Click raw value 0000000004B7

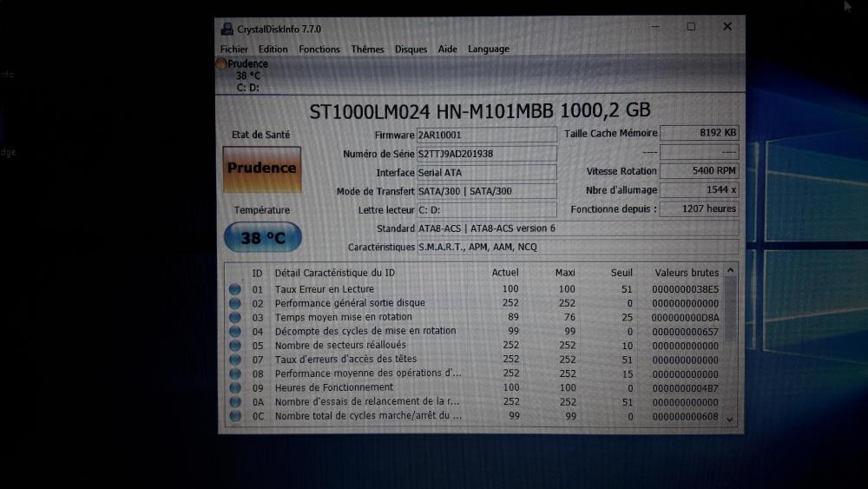tap(686, 388)
